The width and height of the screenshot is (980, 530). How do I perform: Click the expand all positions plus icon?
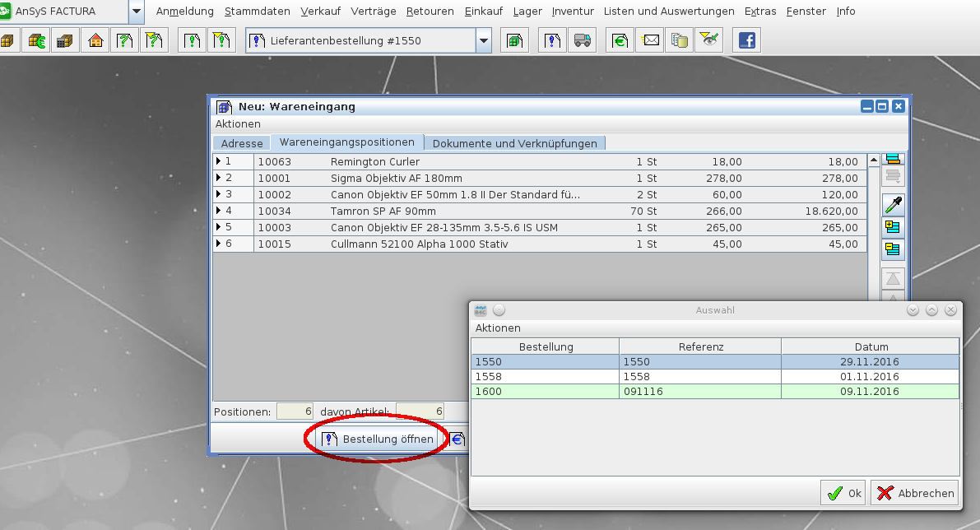(x=893, y=227)
